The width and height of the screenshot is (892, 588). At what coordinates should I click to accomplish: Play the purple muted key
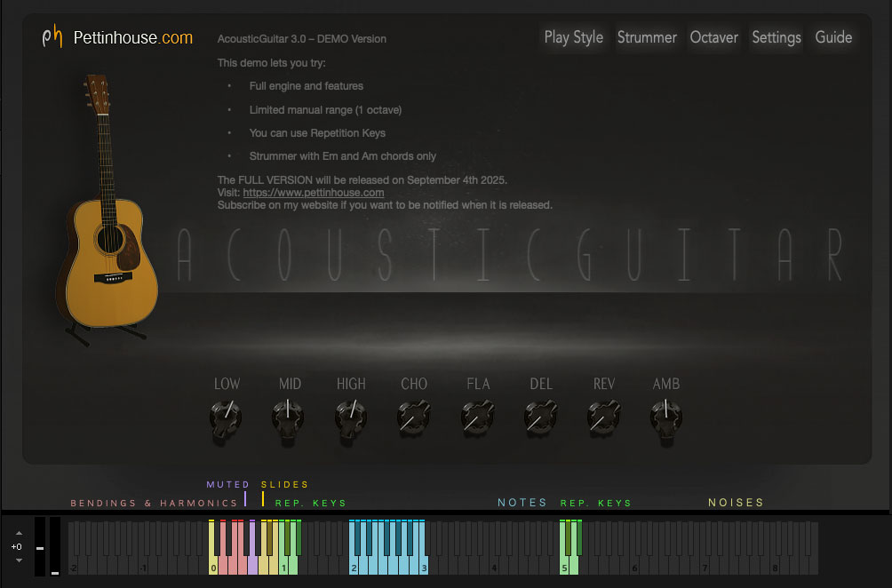click(x=252, y=566)
